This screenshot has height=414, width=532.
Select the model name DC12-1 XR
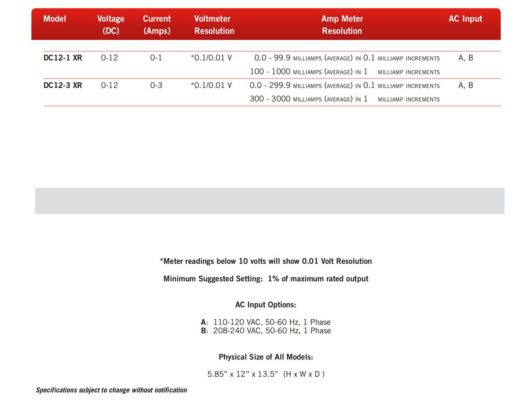[x=63, y=58]
